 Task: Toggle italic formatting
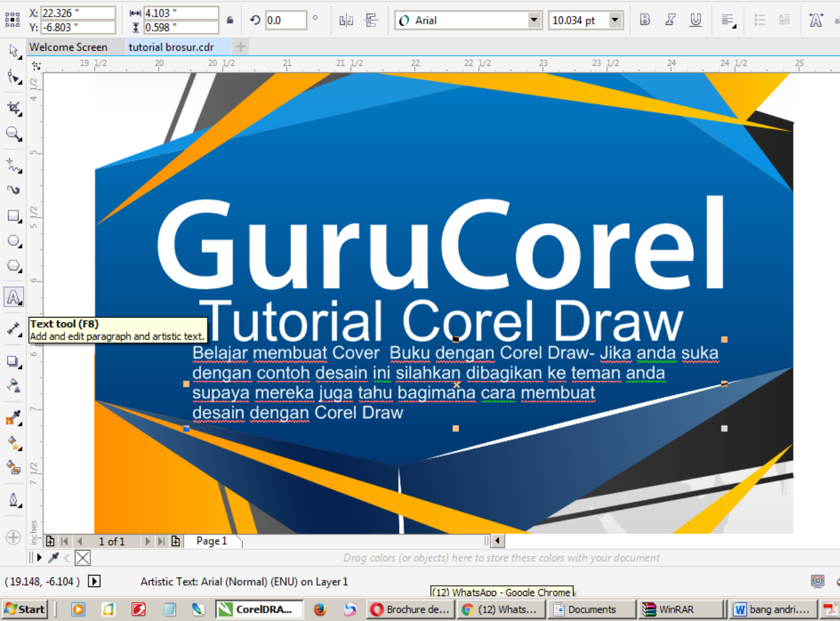[x=670, y=20]
